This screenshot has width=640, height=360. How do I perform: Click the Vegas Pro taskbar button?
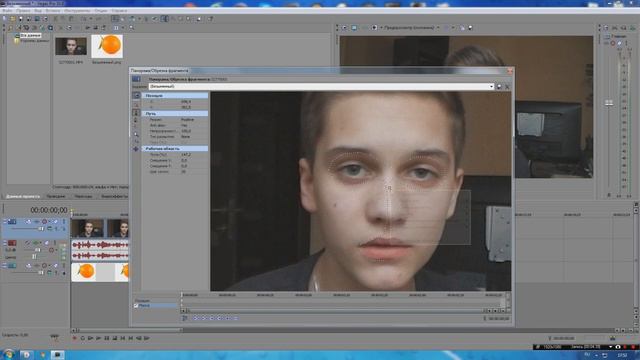click(57, 355)
